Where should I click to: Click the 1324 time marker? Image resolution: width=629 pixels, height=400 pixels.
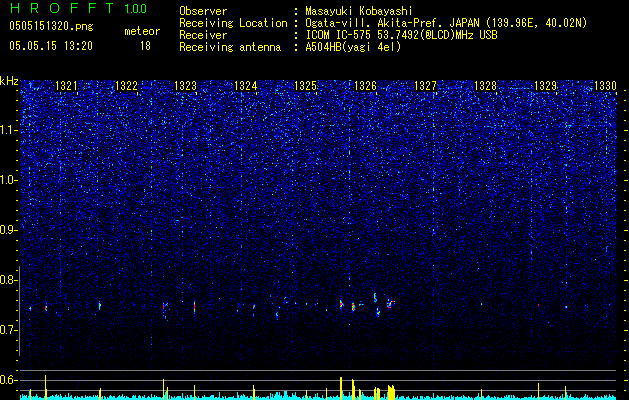tap(246, 86)
